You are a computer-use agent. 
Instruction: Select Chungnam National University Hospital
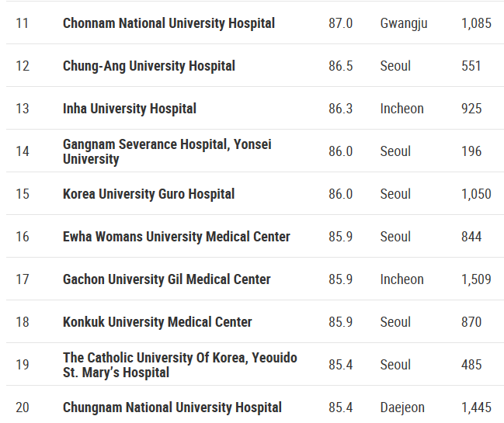172,407
